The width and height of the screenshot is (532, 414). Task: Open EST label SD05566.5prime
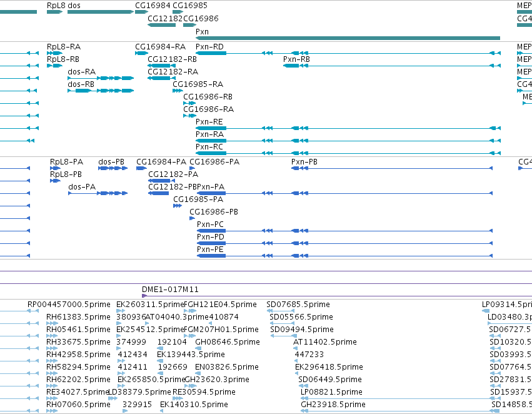tap(301, 317)
